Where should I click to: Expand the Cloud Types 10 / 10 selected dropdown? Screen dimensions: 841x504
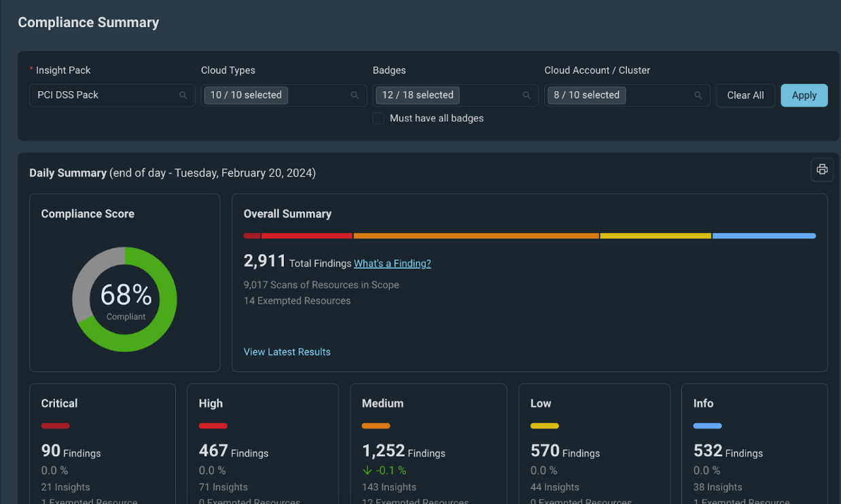(x=246, y=95)
